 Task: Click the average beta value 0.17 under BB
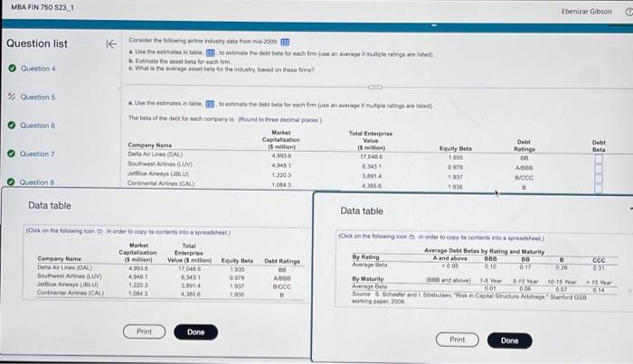[x=524, y=266]
